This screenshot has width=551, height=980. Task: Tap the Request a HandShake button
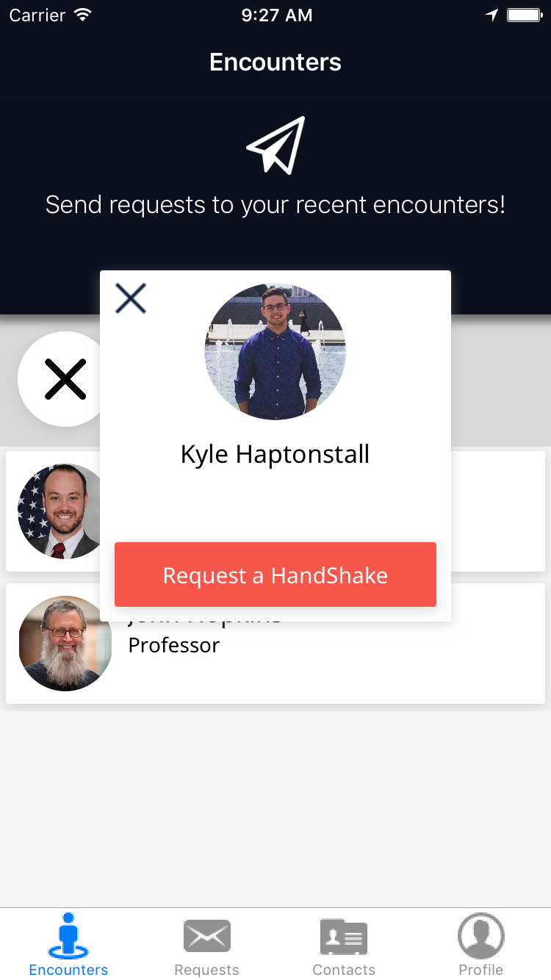coord(275,574)
